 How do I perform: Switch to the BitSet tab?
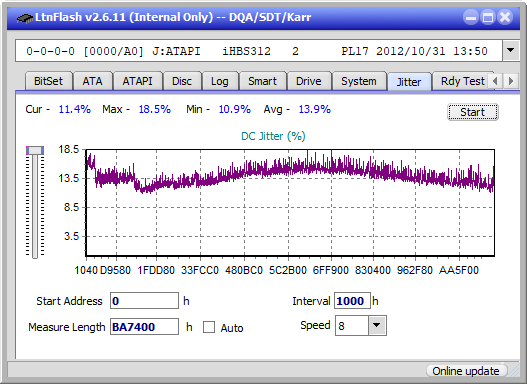click(48, 81)
